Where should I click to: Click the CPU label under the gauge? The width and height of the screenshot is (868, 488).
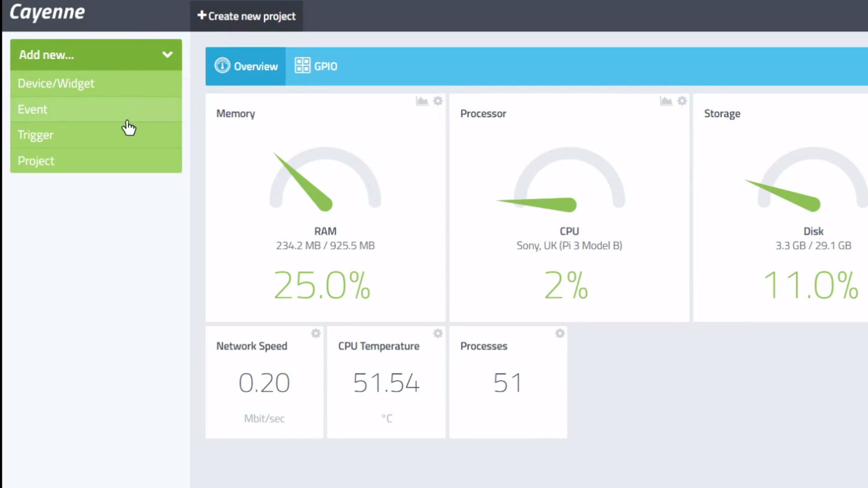click(x=569, y=231)
